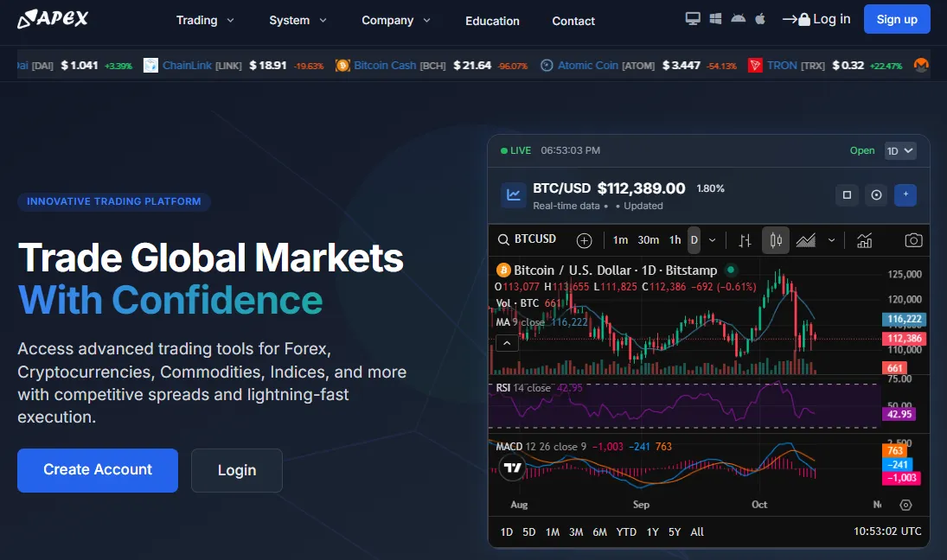This screenshot has width=947, height=560.
Task: Switch to bar chart style
Action: tap(745, 240)
